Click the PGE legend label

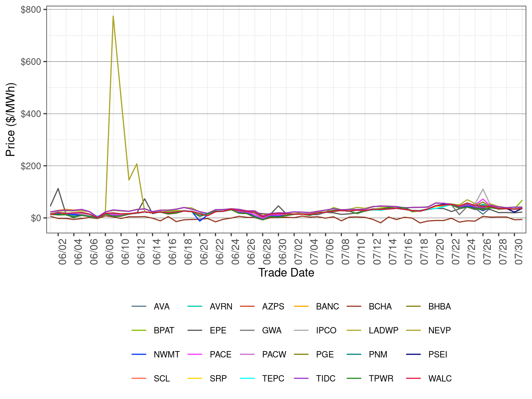325,355
